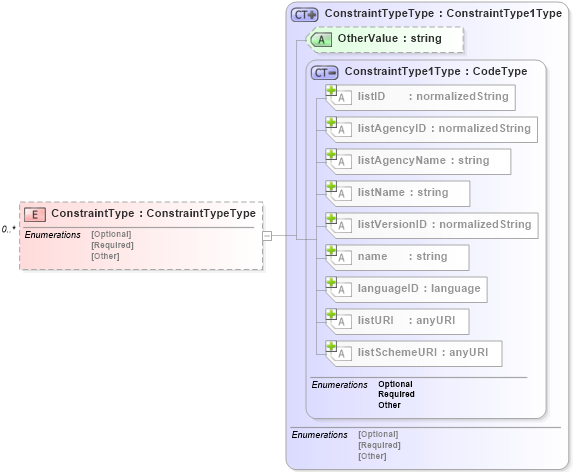This screenshot has width=574, height=472.
Task: Select the 'listVersionID : normalizedString' label
Action: tap(444, 224)
